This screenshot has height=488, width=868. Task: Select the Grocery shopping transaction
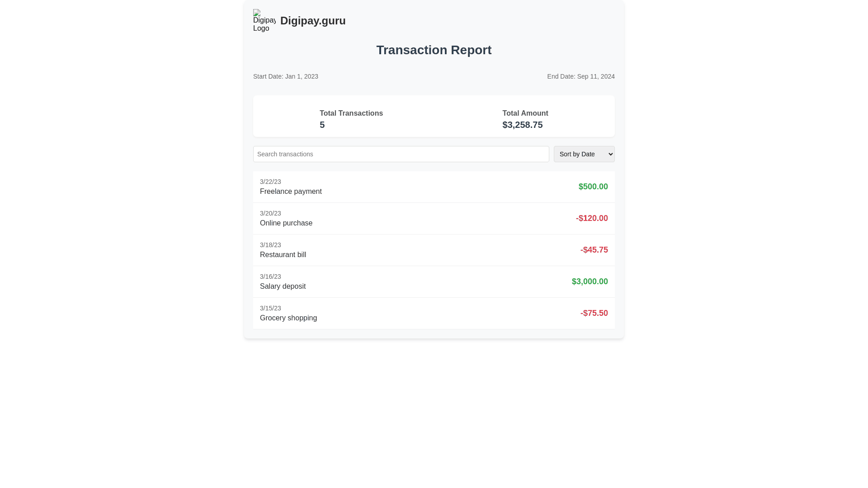click(x=288, y=318)
